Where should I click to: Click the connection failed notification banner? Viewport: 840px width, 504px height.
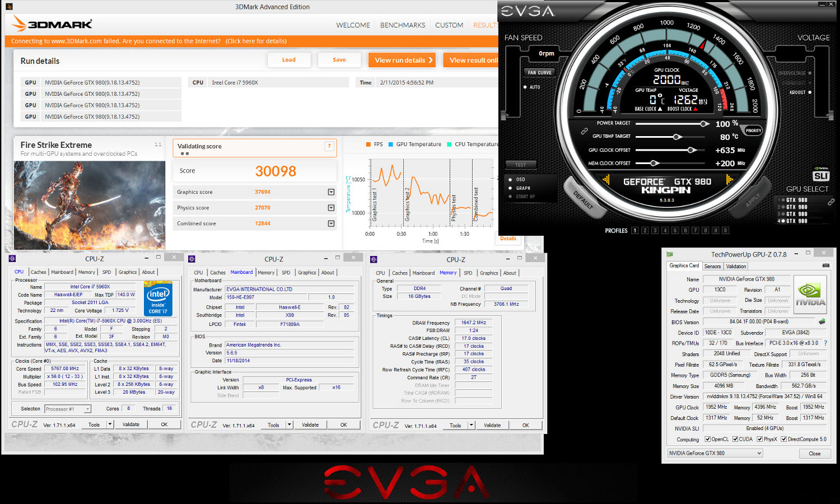click(251, 41)
